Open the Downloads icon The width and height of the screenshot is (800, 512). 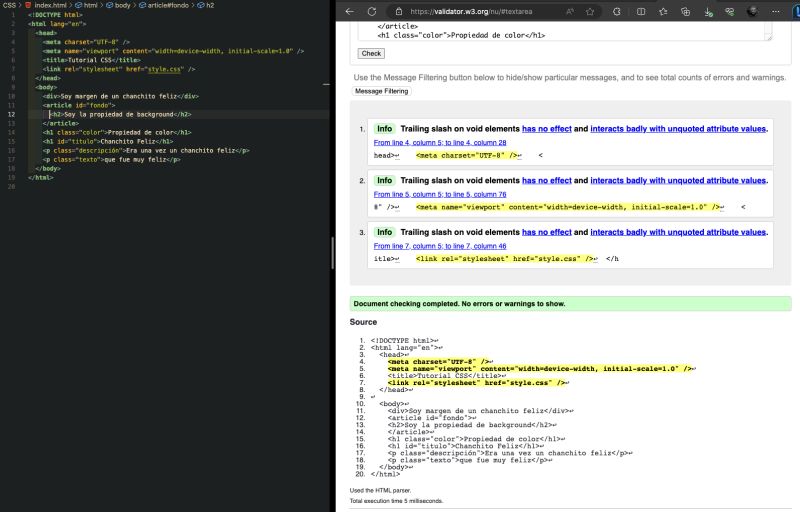pyautogui.click(x=708, y=11)
